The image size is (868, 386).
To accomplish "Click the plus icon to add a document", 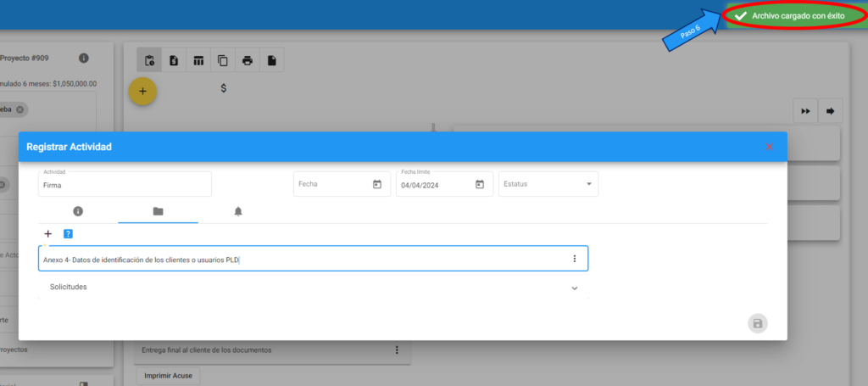I will [x=48, y=233].
